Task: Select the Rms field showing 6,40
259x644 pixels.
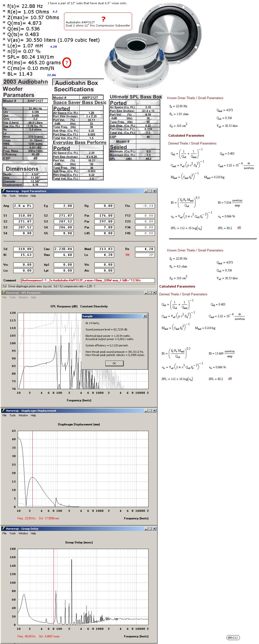Action: point(64,255)
